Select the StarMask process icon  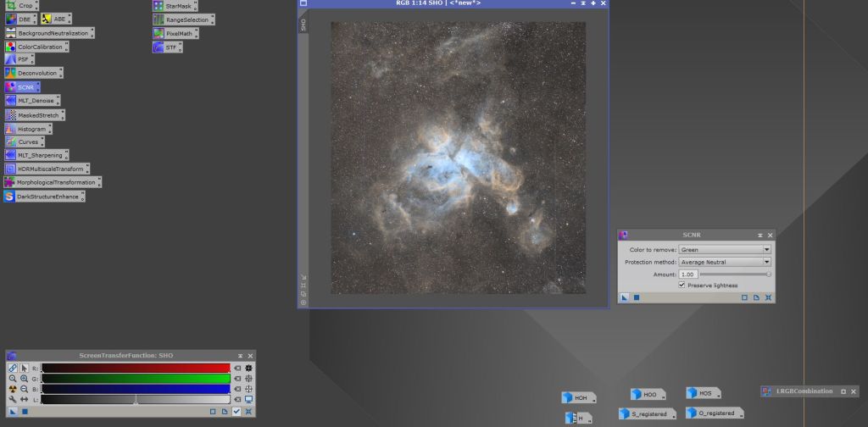(x=178, y=6)
